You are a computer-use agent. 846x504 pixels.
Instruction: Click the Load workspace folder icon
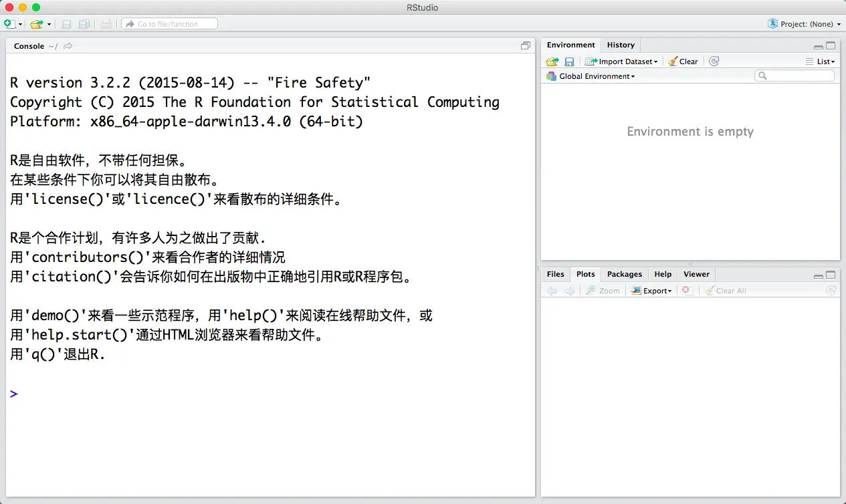click(552, 61)
